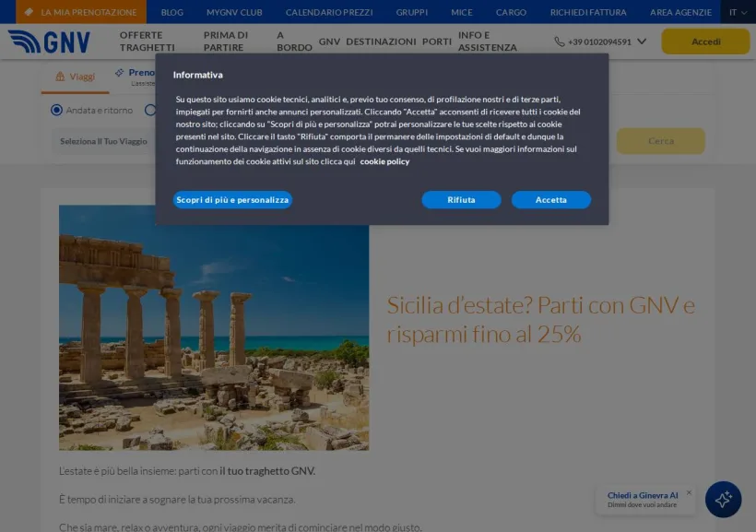Click the Cerca search button
Screen dimensions: 756x532
click(660, 141)
